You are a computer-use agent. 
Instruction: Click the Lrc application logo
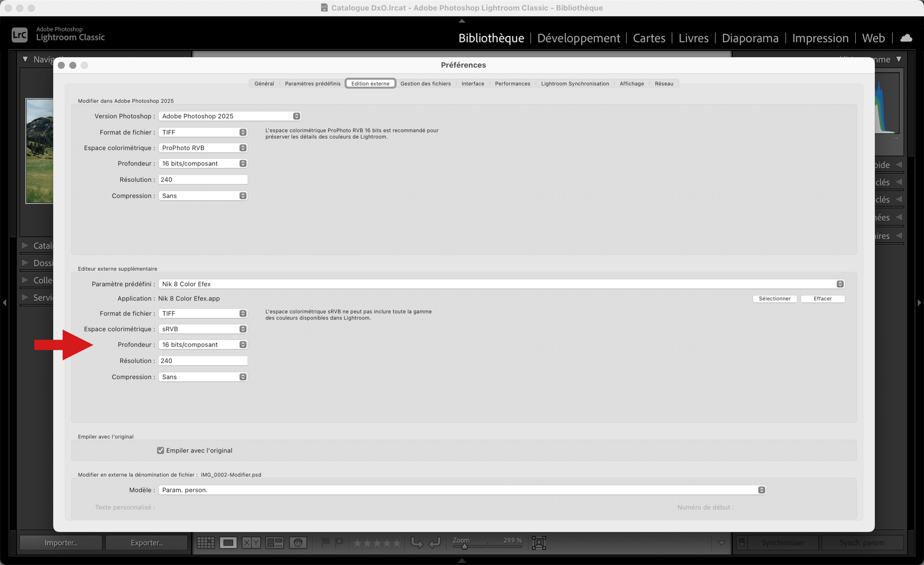20,34
